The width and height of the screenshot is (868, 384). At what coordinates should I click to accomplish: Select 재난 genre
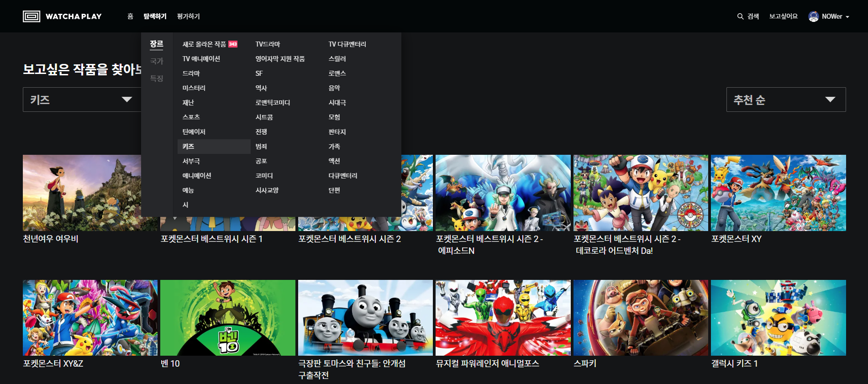tap(188, 103)
